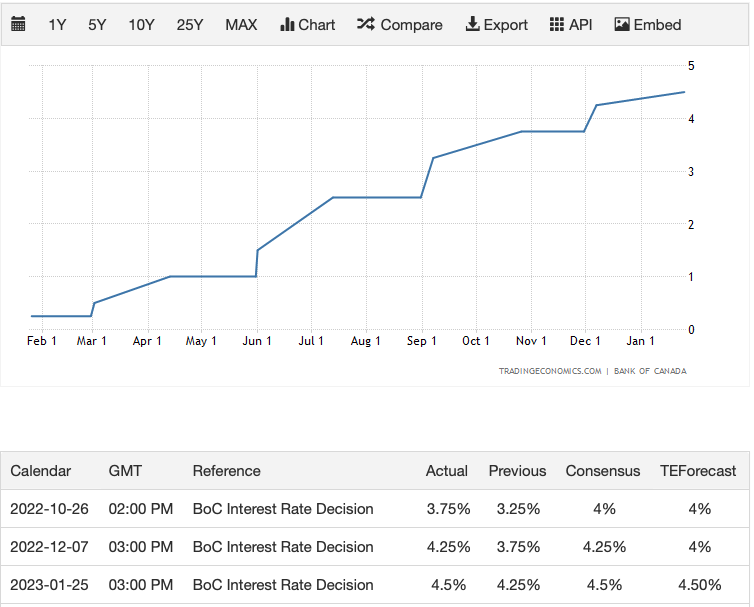Open the Compare option
This screenshot has width=754, height=607.
400,25
